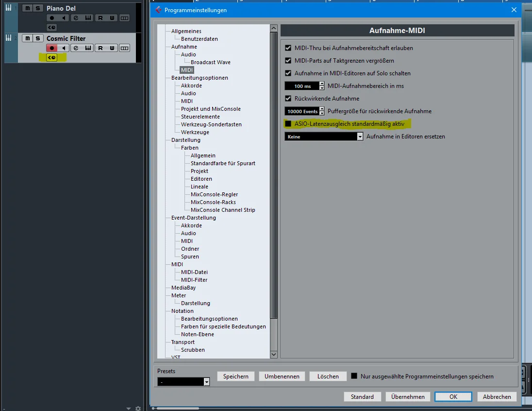Open Aufnahme in Editoren ersetzen dropdown

[x=324, y=137]
